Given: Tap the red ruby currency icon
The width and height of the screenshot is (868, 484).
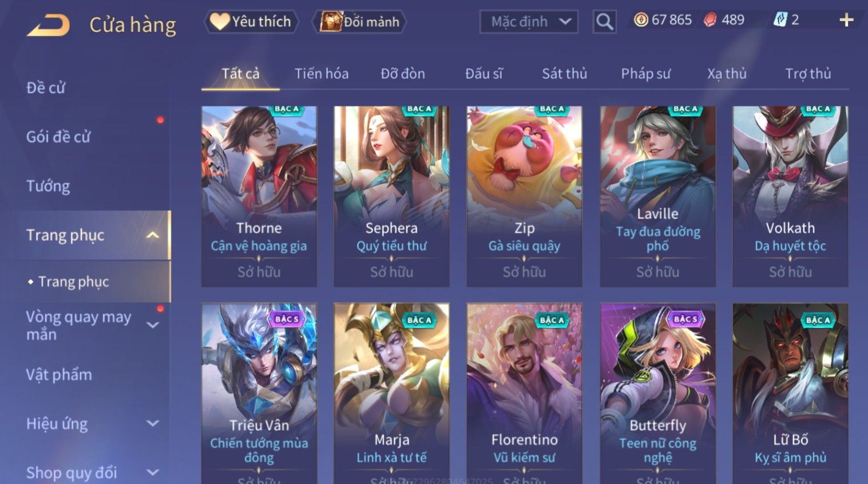Looking at the screenshot, I should (x=710, y=20).
